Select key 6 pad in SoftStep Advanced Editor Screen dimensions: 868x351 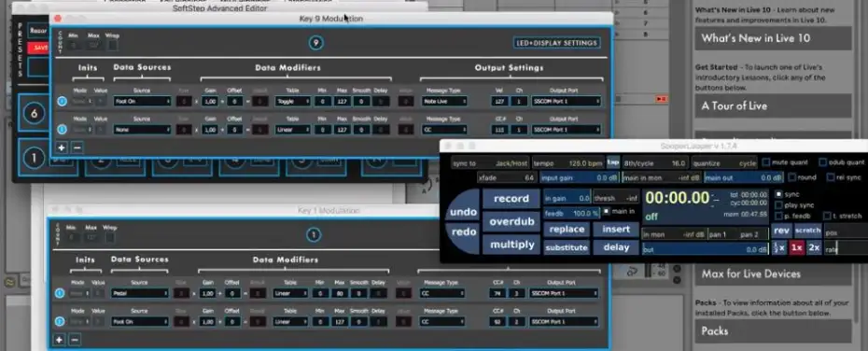pyautogui.click(x=34, y=114)
